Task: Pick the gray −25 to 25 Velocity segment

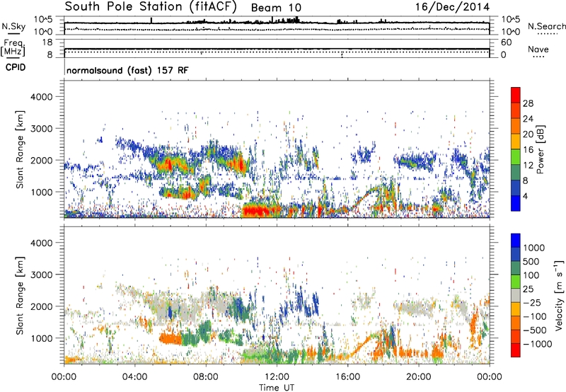Action: (x=516, y=295)
